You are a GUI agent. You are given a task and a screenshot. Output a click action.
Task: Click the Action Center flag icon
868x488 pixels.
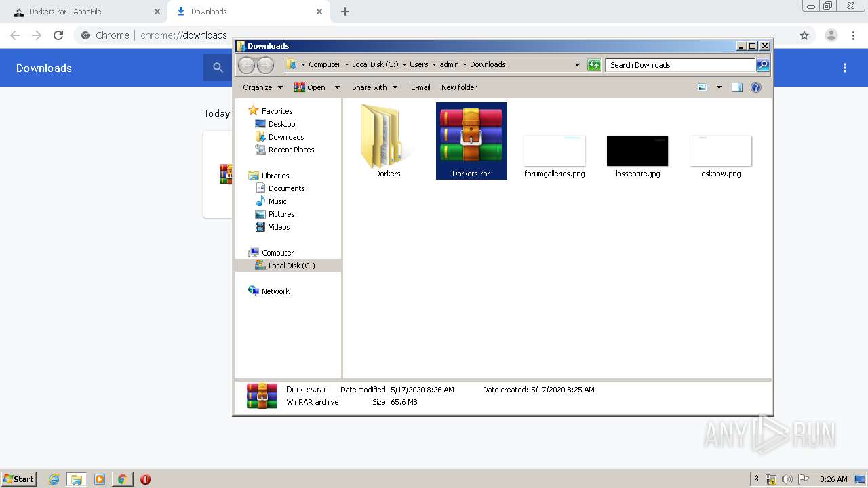[803, 479]
